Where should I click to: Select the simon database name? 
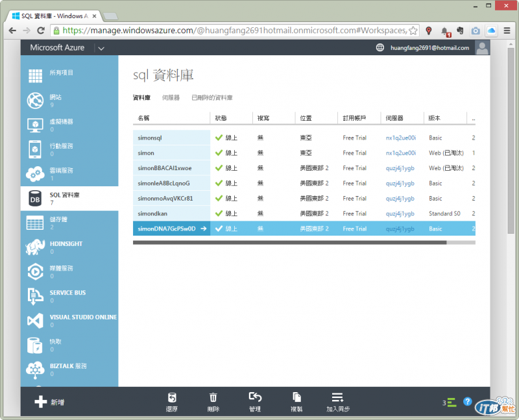146,153
